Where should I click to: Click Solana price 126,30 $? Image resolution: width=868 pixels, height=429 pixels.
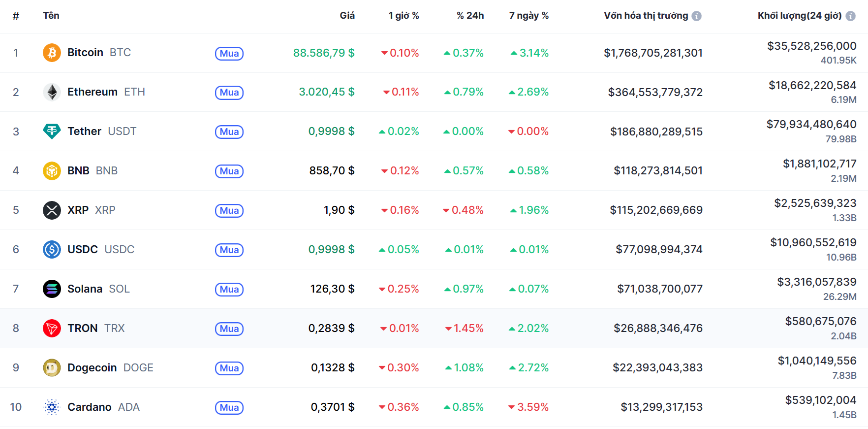pyautogui.click(x=333, y=289)
